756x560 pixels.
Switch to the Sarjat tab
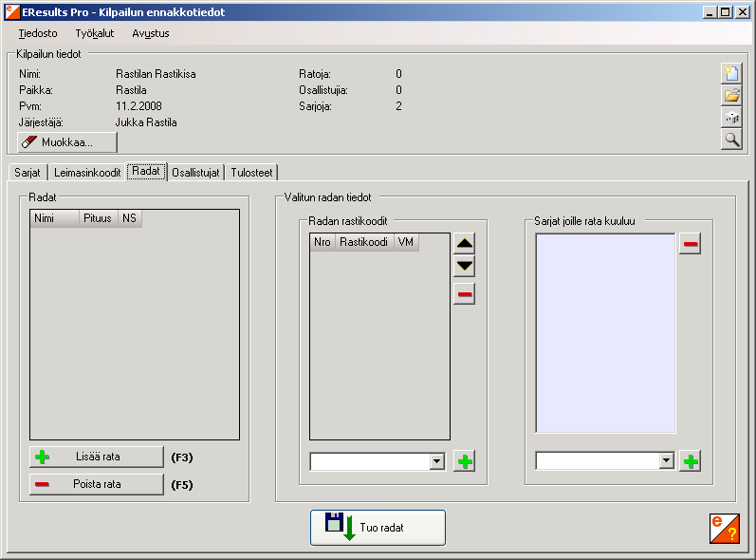coord(28,173)
